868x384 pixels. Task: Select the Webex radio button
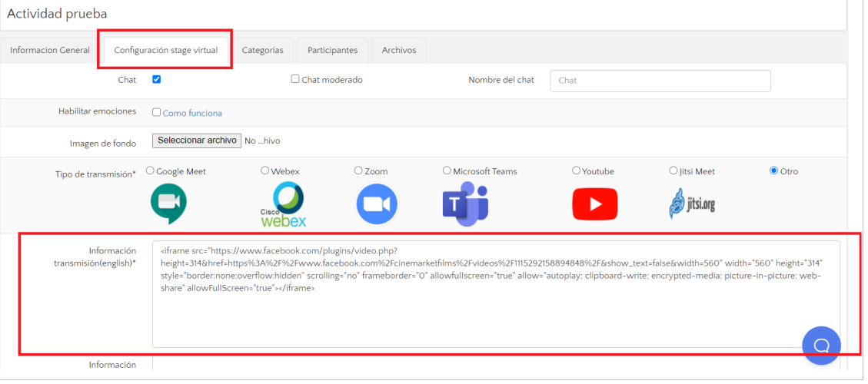(x=265, y=170)
